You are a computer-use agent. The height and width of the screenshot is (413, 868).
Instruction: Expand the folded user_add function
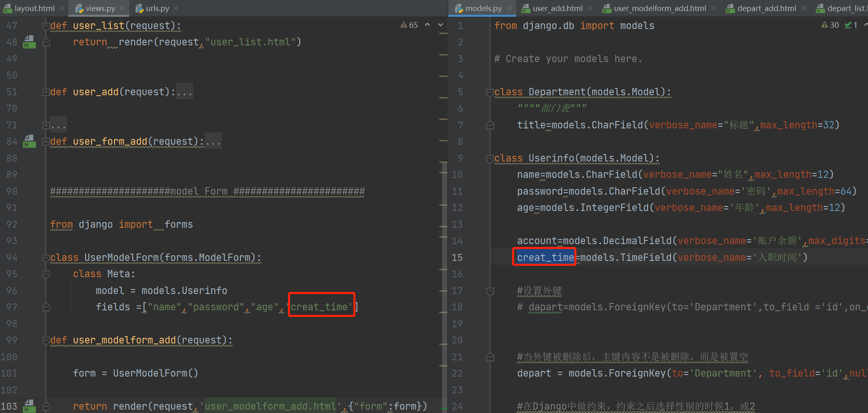tap(46, 92)
